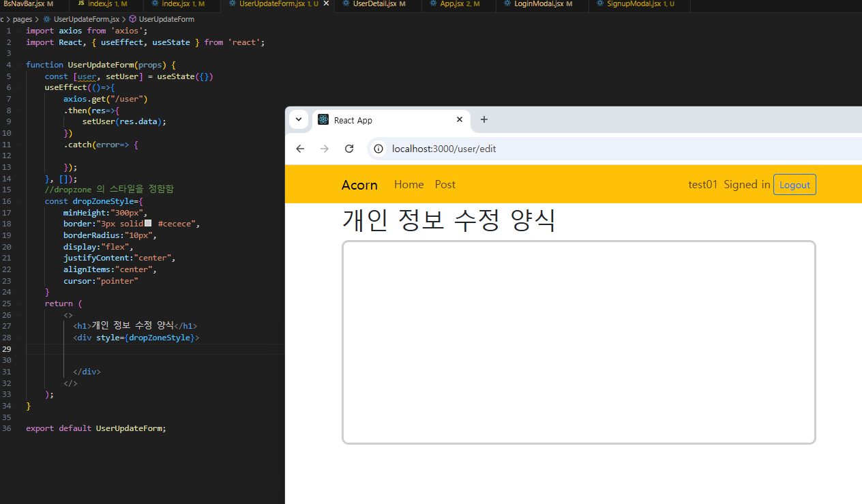This screenshot has width=862, height=504.
Task: Click 'cursor:"pointer"' code line
Action: [101, 280]
